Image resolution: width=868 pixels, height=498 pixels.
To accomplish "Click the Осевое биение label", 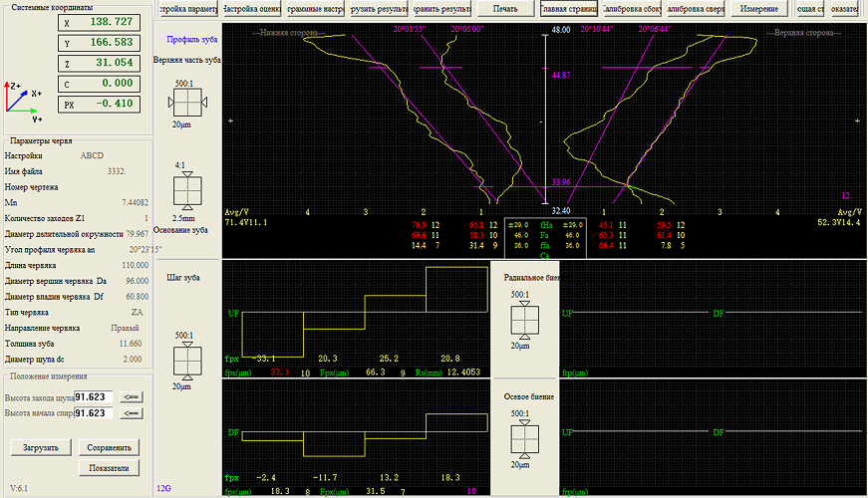I will tap(528, 396).
